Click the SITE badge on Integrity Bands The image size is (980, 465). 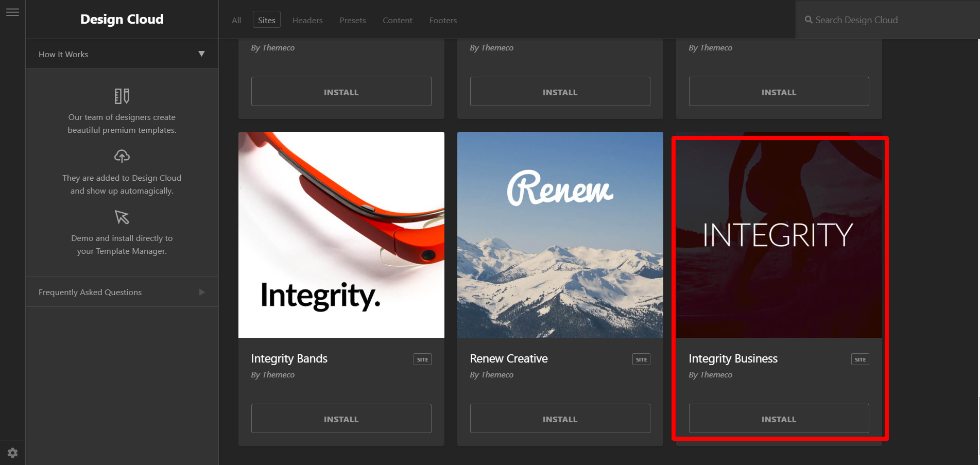pyautogui.click(x=422, y=359)
